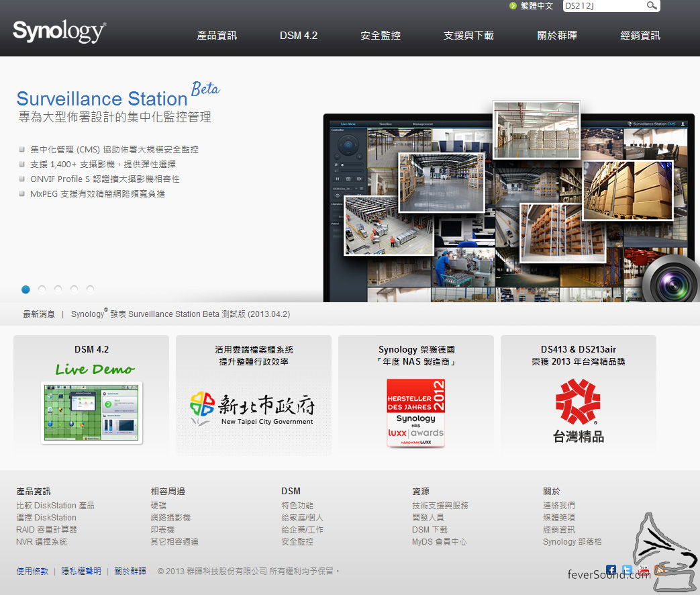This screenshot has width=700, height=595.
Task: Select the fifth carousel slide dot
Action: coord(90,289)
